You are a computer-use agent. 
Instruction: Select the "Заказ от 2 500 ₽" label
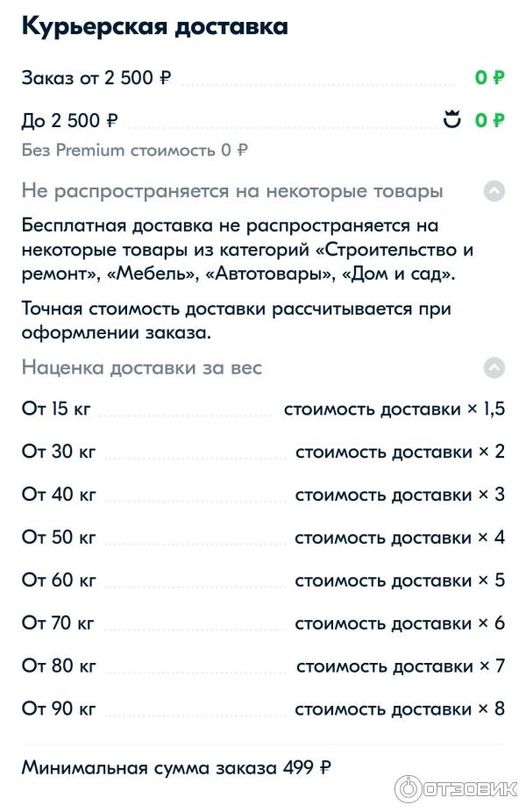pyautogui.click(x=96, y=78)
